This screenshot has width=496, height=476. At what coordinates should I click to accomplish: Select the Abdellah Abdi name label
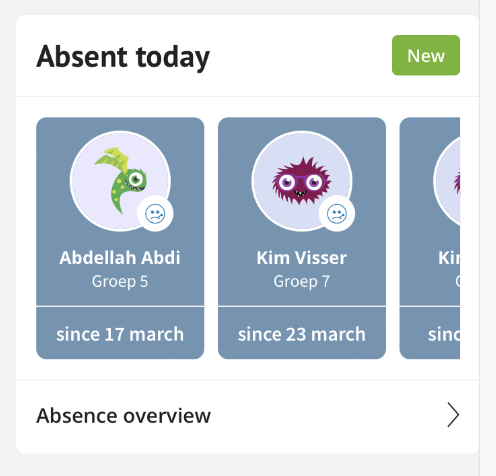tap(120, 258)
